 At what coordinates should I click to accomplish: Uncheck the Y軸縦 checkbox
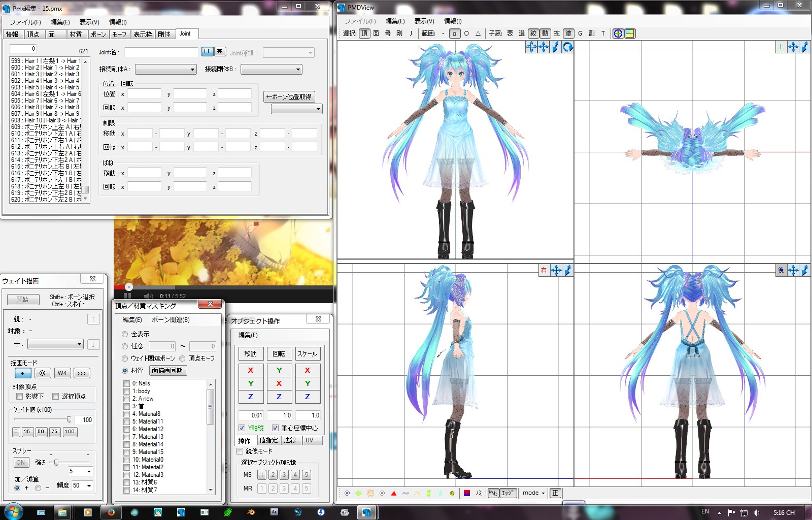242,428
